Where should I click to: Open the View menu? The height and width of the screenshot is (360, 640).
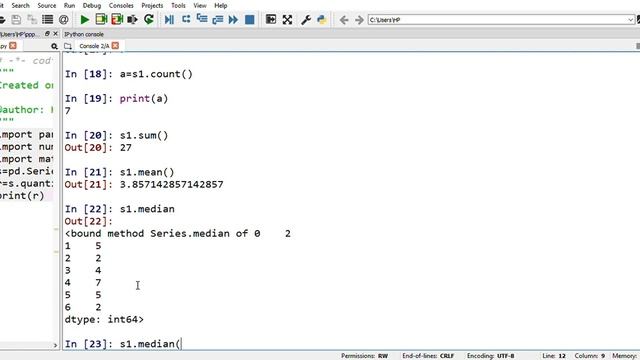pyautogui.click(x=200, y=6)
